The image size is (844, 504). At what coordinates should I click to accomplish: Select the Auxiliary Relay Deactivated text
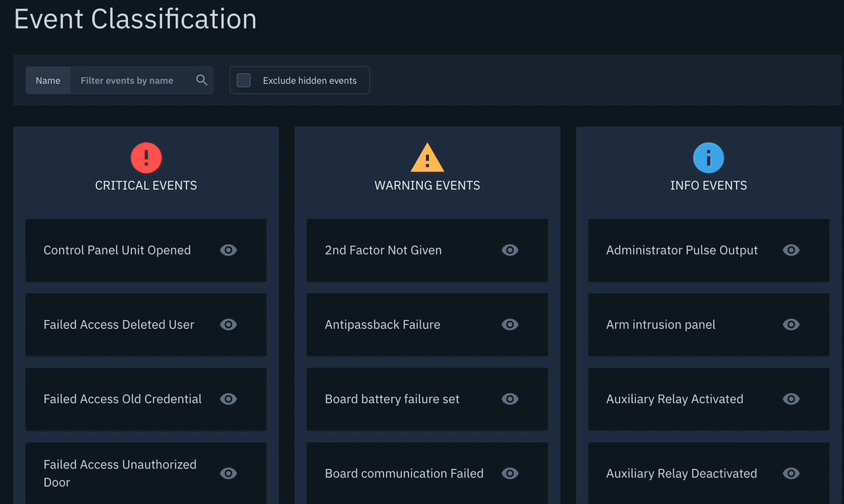pyautogui.click(x=681, y=473)
